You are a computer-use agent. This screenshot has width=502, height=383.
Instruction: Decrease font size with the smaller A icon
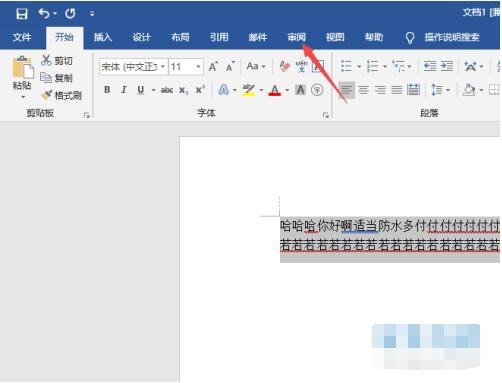230,67
